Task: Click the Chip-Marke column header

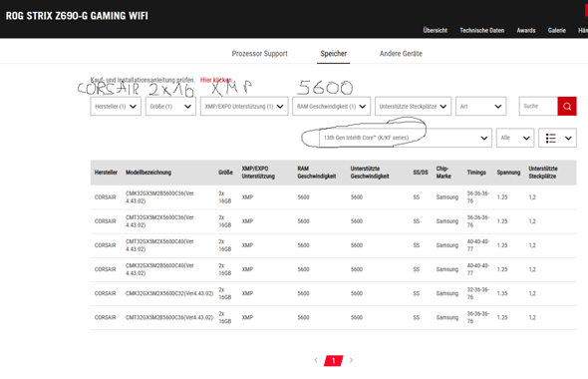Action: (x=443, y=173)
